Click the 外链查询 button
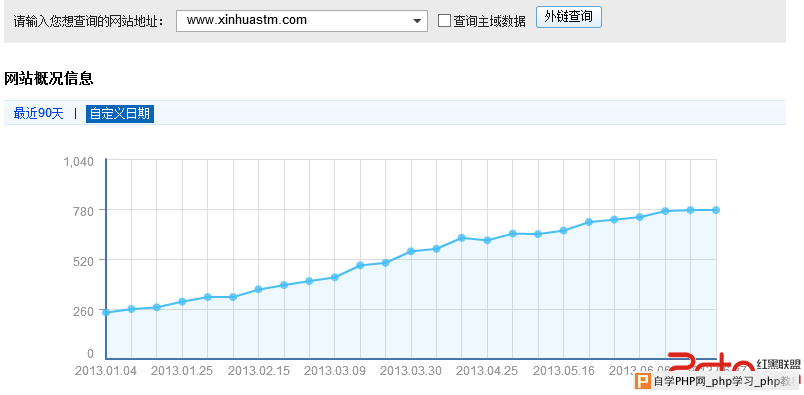804x395 pixels. click(569, 17)
